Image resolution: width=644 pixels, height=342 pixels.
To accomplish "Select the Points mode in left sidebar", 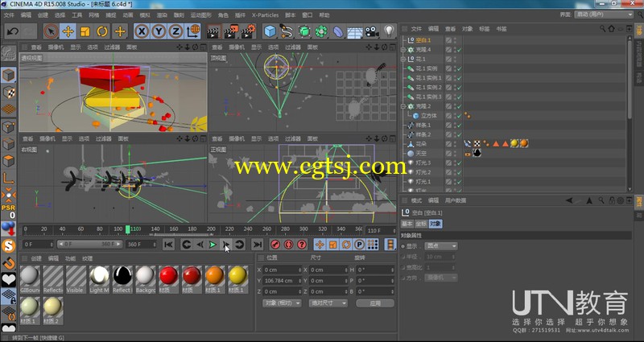I will point(9,127).
